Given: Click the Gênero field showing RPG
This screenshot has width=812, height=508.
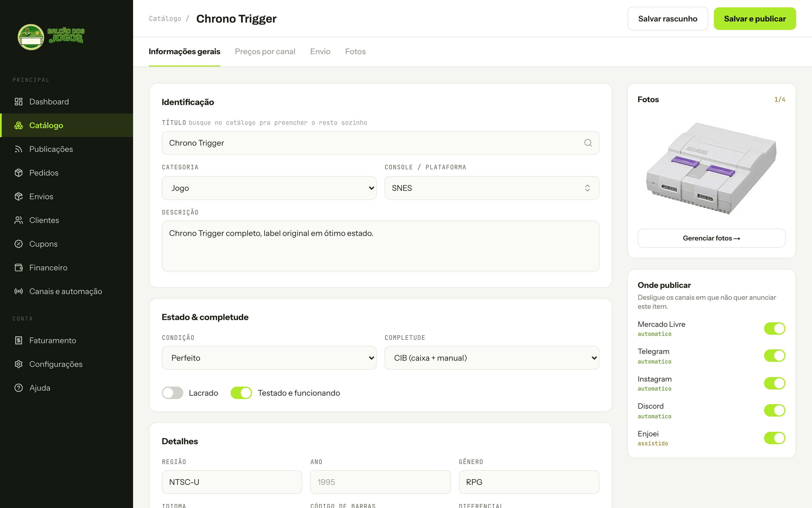Looking at the screenshot, I should pyautogui.click(x=529, y=482).
